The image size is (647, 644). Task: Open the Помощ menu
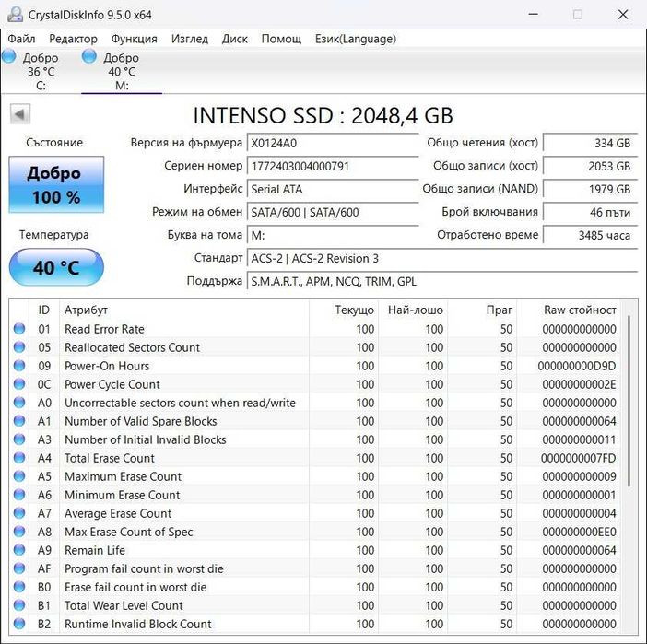(281, 39)
